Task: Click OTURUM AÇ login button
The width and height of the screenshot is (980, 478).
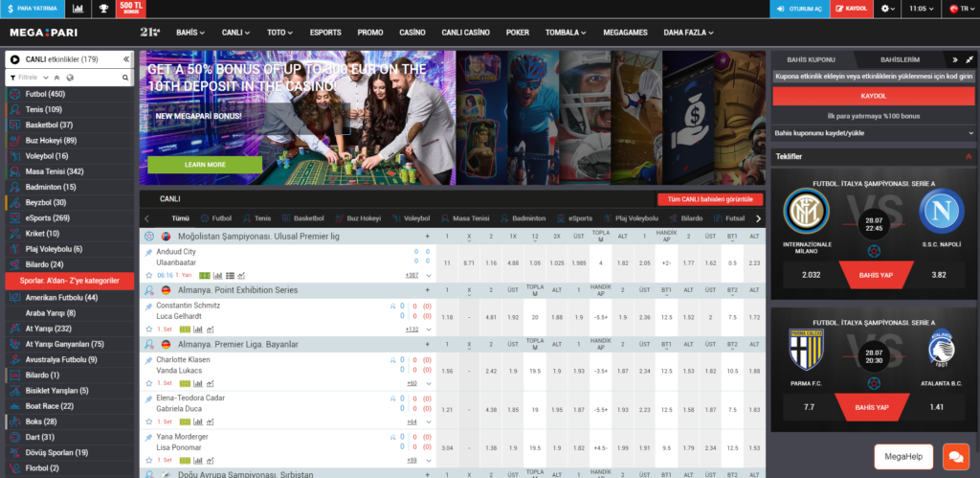Action: click(799, 9)
